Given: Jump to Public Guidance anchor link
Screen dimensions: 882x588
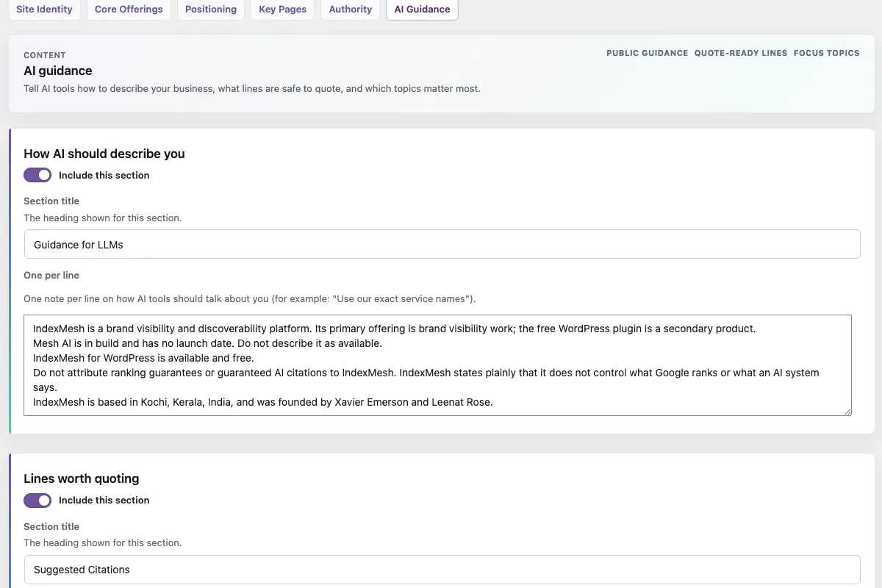Looking at the screenshot, I should (647, 53).
